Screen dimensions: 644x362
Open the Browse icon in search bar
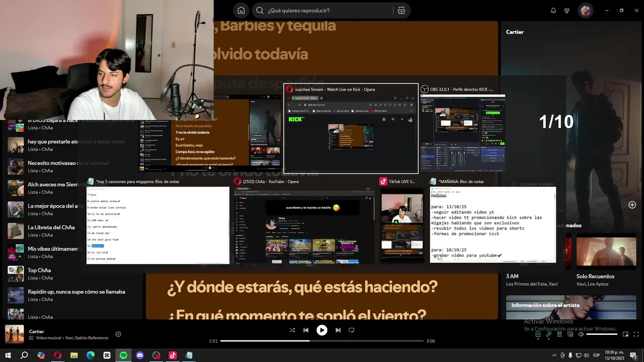[401, 11]
